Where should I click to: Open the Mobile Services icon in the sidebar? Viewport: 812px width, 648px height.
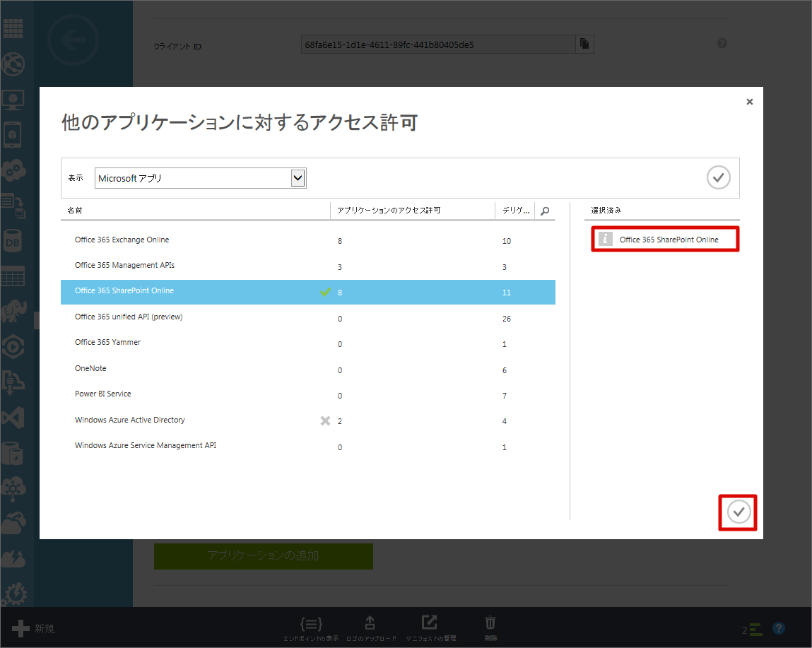tap(13, 135)
